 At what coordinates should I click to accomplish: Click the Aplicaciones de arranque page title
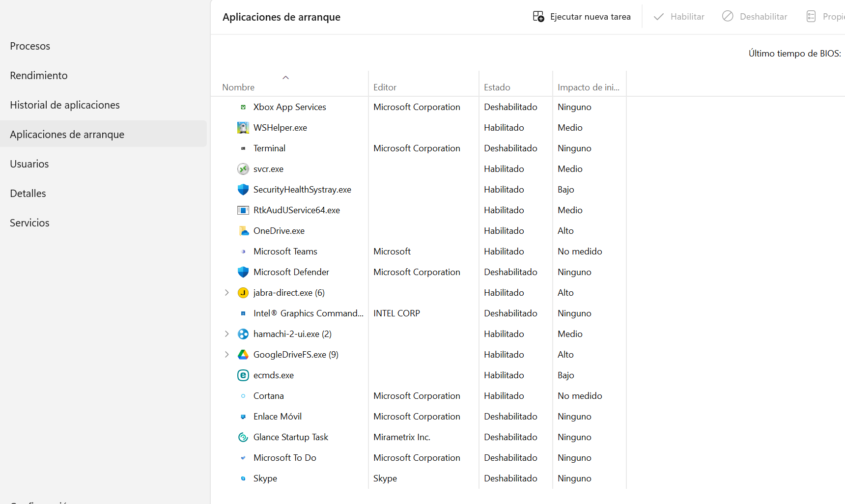(x=282, y=17)
